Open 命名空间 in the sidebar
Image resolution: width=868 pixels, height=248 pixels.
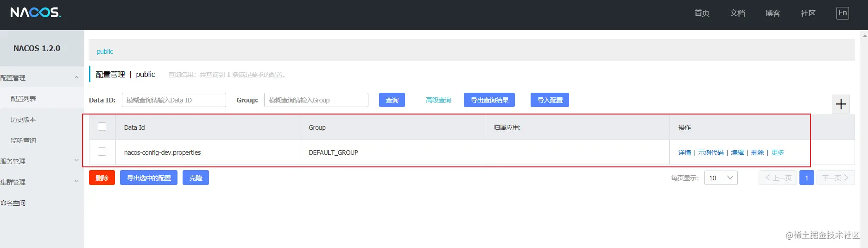tap(13, 203)
